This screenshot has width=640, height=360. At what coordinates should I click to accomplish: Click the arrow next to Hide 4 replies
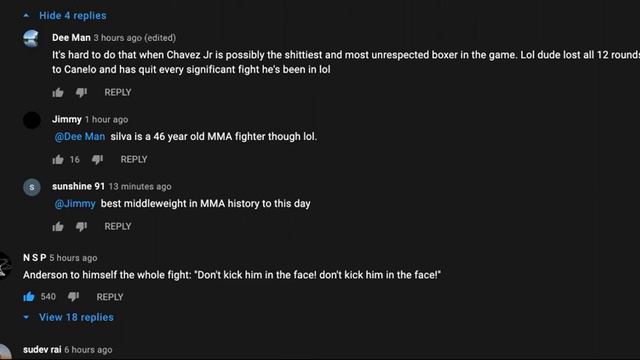coord(26,16)
